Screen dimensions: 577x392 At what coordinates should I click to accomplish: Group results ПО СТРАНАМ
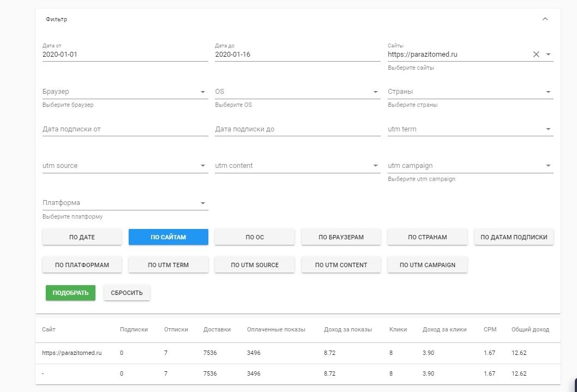coord(427,237)
